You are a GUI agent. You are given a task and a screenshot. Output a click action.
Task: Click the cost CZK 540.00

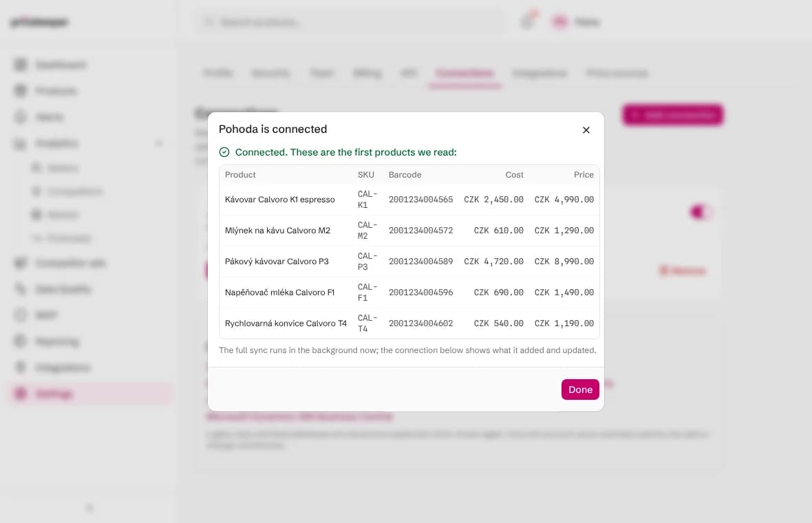tap(499, 323)
